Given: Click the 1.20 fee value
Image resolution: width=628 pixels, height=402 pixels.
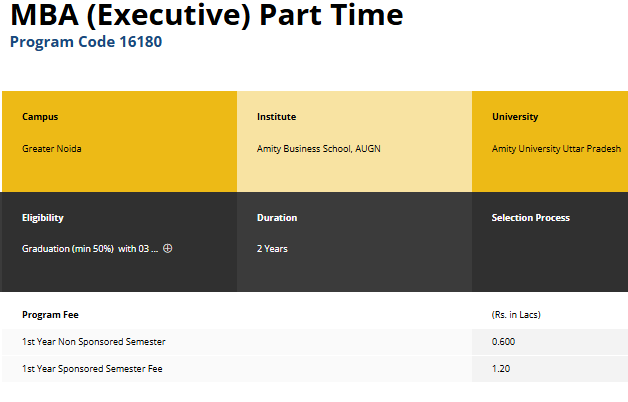Looking at the screenshot, I should point(501,369).
